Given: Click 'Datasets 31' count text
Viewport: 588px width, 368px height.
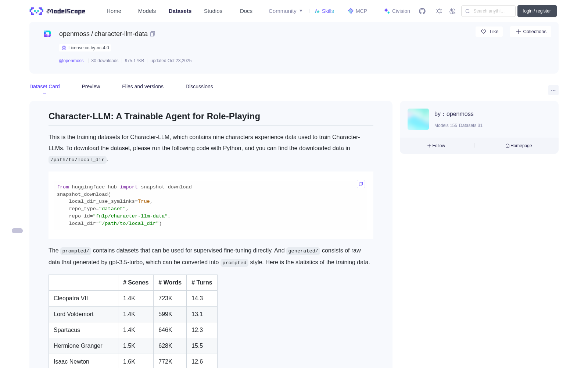Looking at the screenshot, I should click(x=471, y=125).
